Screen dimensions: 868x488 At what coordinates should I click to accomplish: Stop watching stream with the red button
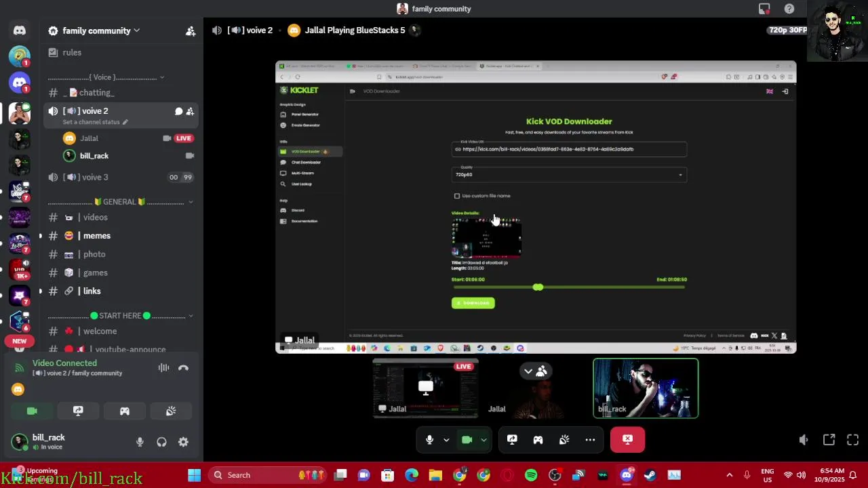pyautogui.click(x=627, y=440)
